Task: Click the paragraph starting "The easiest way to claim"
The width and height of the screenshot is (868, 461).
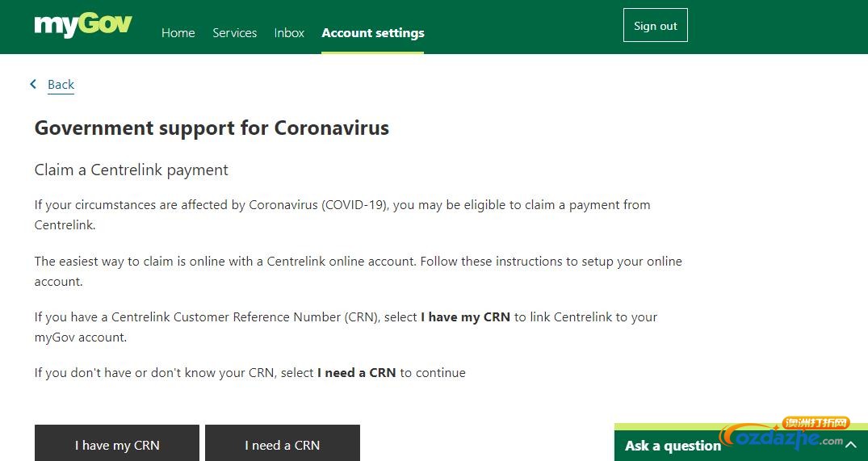Action: tap(359, 271)
